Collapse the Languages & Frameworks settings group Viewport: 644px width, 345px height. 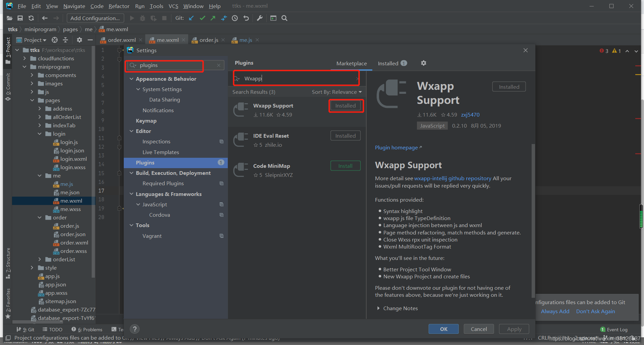[x=131, y=194]
